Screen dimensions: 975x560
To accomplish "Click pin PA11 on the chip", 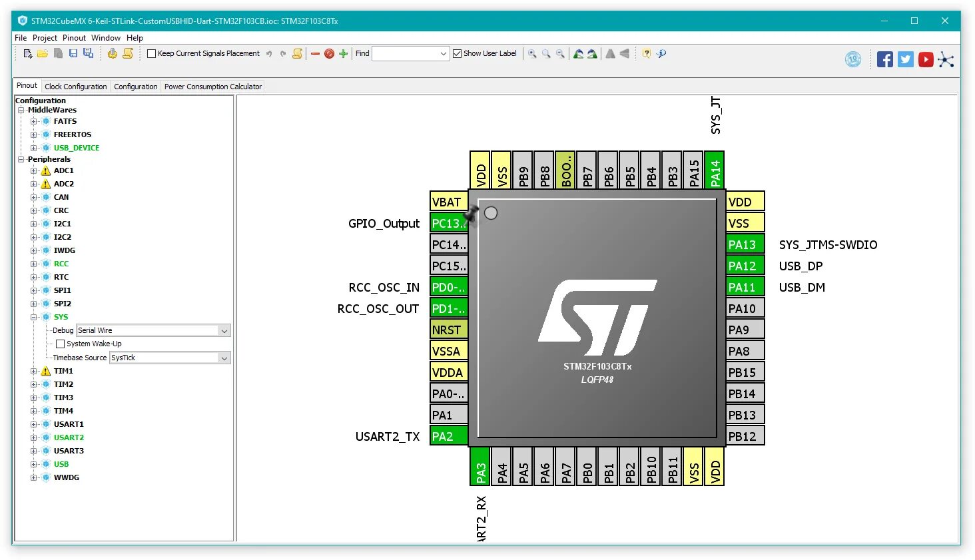I will [745, 287].
